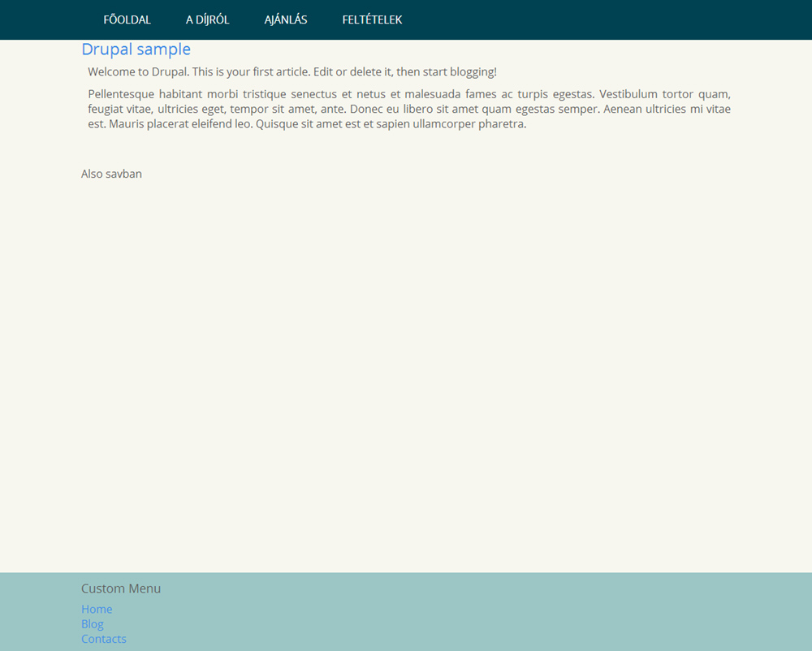
Task: Click the 'Pellentesque habitant morbi' paragraph
Action: 409,110
